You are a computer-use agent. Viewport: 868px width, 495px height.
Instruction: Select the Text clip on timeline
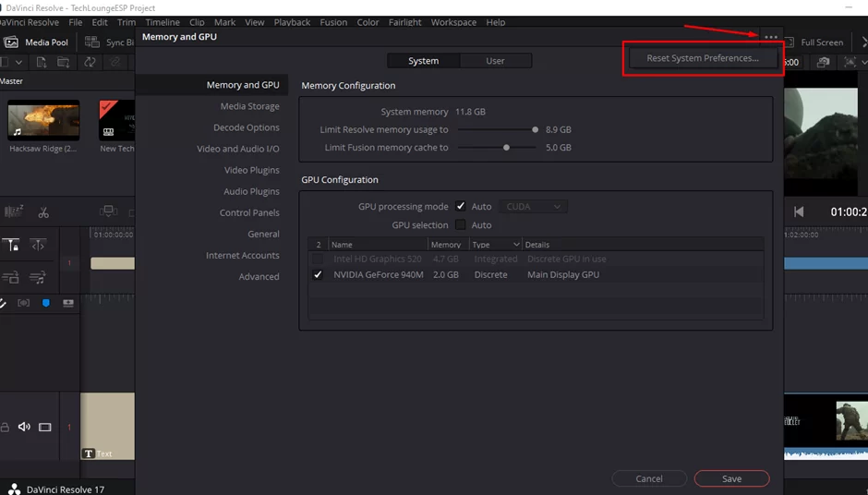tap(107, 426)
